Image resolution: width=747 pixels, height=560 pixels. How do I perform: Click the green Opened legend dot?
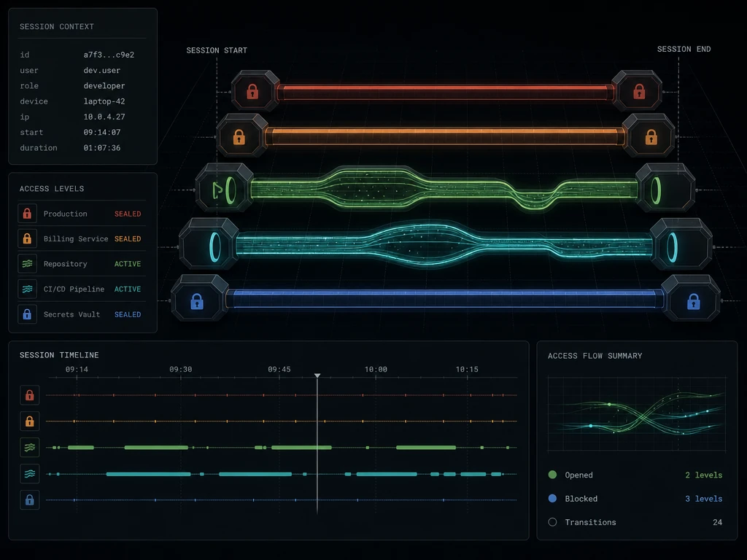pyautogui.click(x=553, y=475)
